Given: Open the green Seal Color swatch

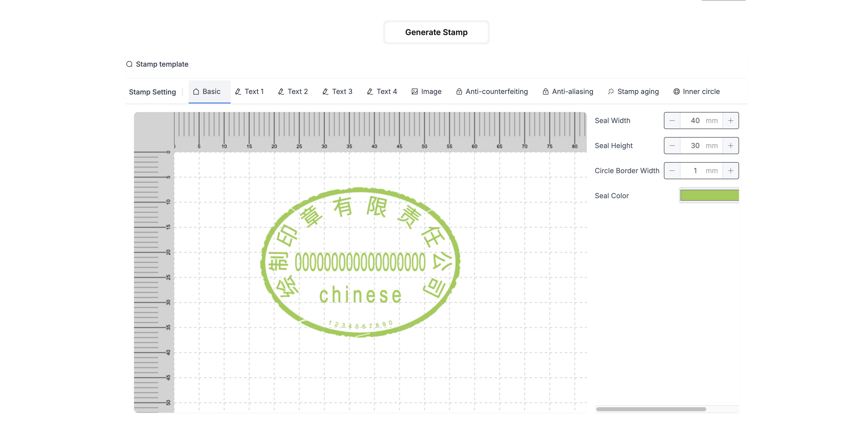Looking at the screenshot, I should pos(709,195).
